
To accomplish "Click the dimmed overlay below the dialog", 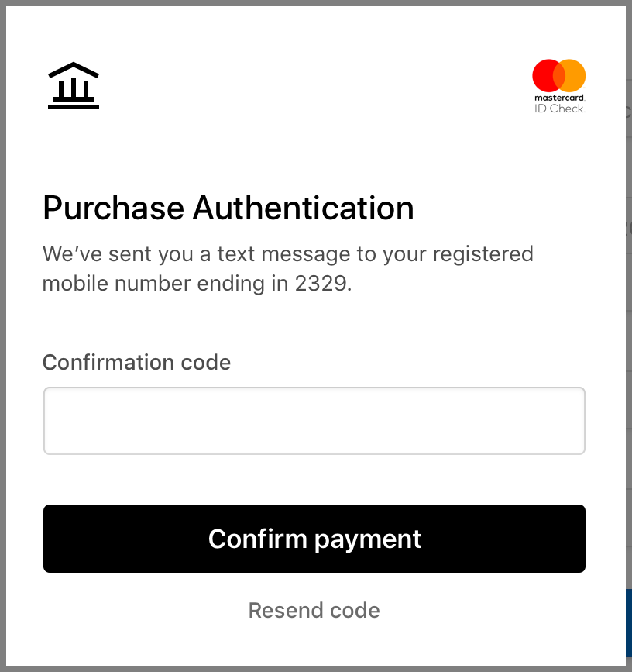I will tap(316, 669).
